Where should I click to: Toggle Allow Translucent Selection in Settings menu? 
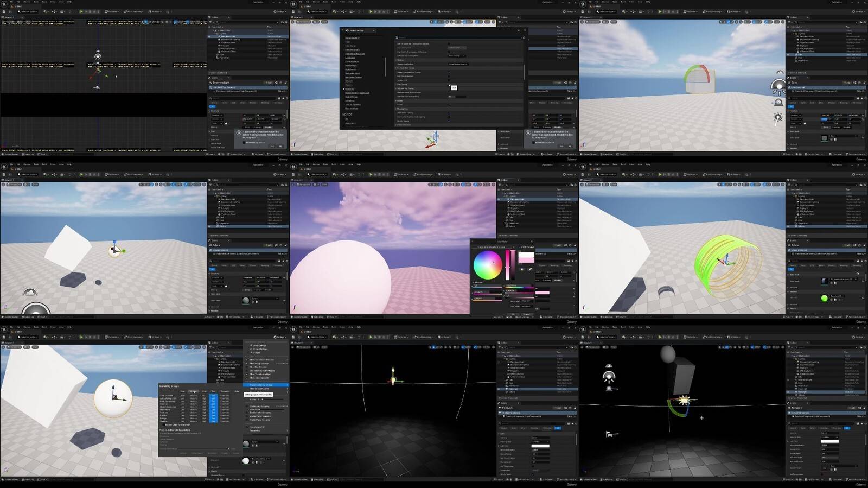tap(261, 360)
